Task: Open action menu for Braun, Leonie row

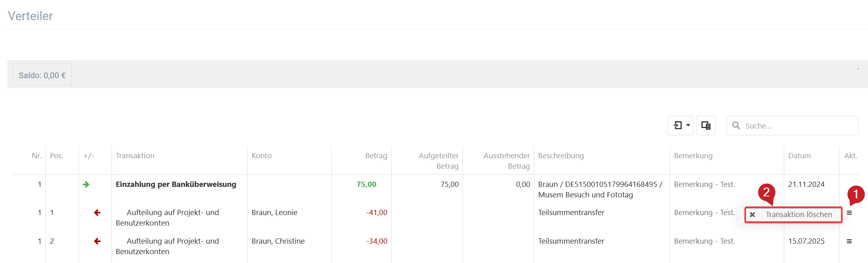Action: click(x=849, y=213)
